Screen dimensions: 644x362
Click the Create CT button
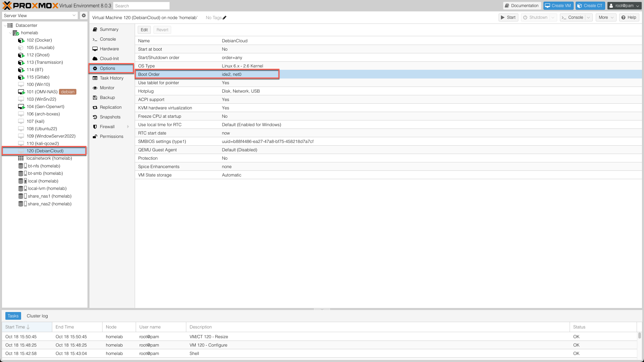click(590, 6)
